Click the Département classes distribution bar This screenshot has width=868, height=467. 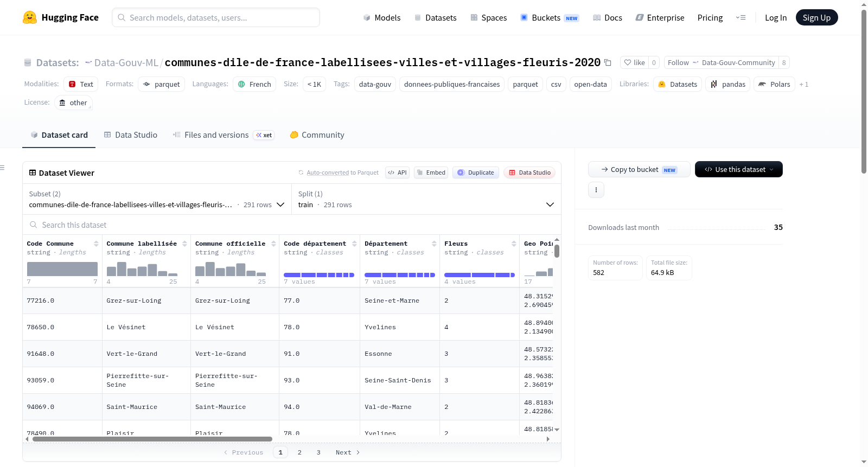400,275
